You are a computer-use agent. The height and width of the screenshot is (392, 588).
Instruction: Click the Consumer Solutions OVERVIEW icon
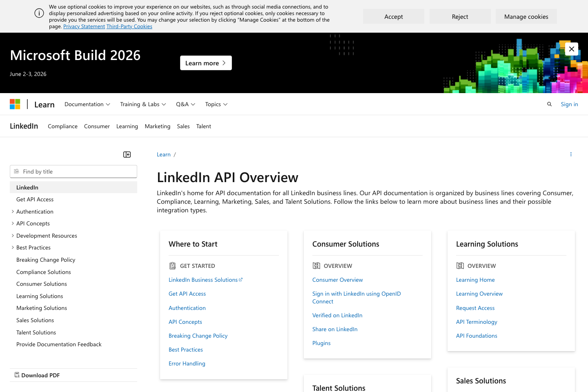pyautogui.click(x=316, y=265)
